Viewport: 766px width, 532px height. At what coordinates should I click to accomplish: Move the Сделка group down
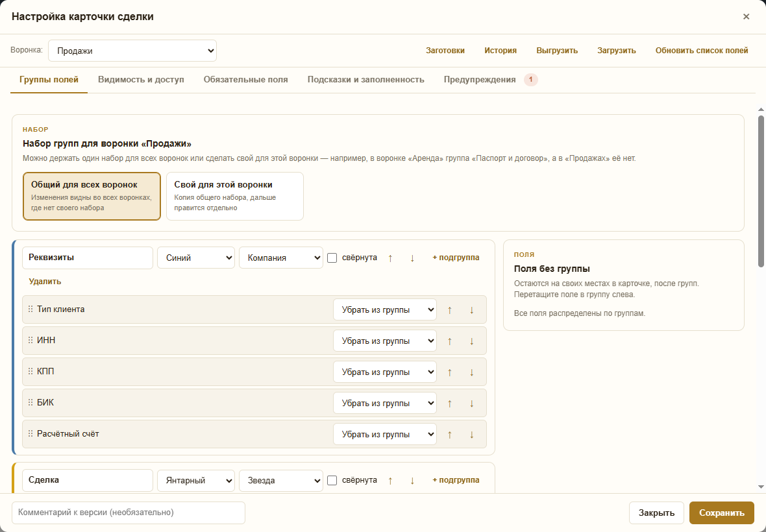412,480
